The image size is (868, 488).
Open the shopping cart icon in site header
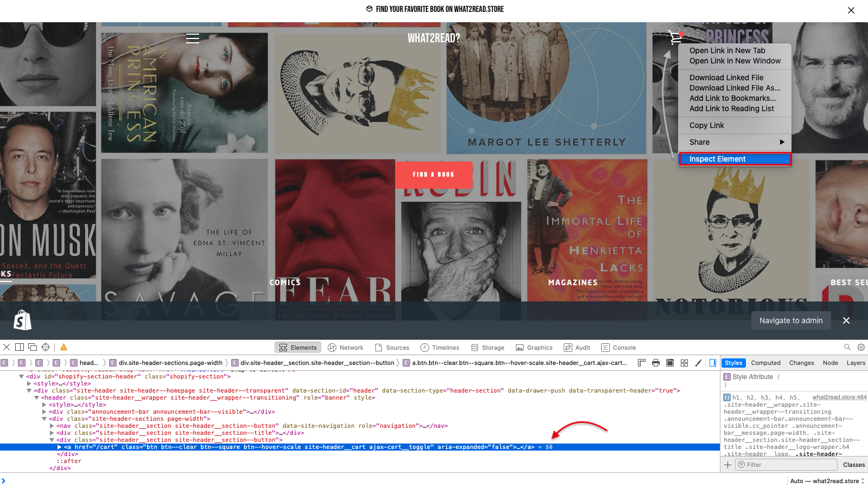(675, 37)
